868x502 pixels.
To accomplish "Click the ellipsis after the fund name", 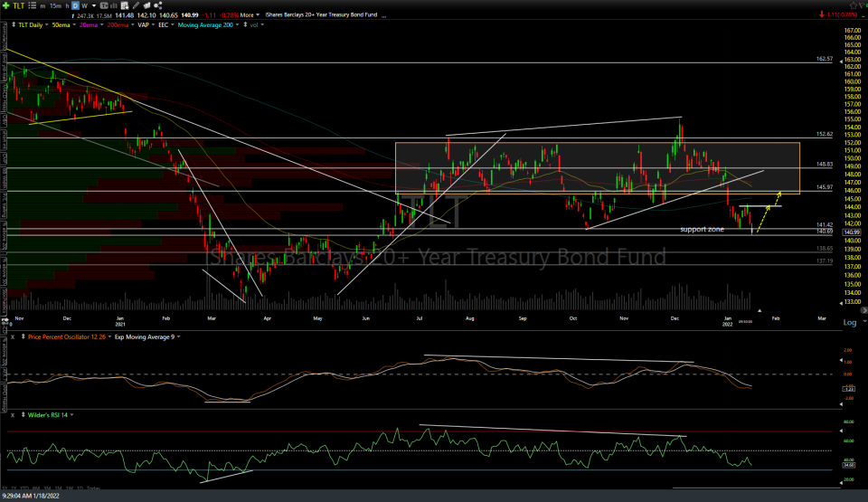I will [383, 15].
